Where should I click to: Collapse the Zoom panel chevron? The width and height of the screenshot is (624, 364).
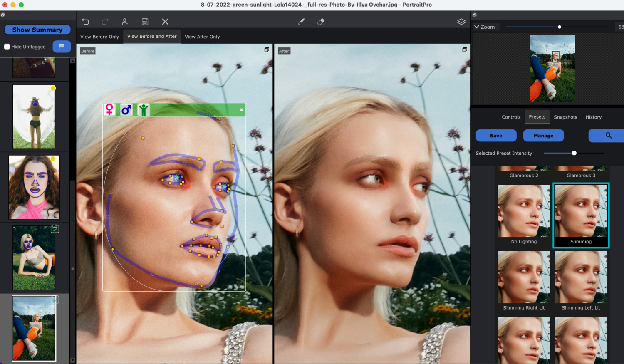coord(477,27)
